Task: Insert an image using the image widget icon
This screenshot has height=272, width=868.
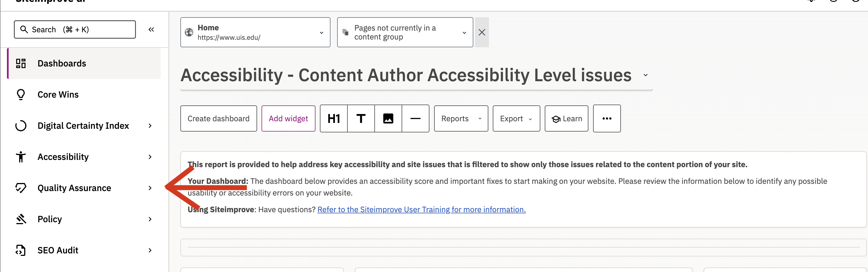Action: pyautogui.click(x=388, y=118)
